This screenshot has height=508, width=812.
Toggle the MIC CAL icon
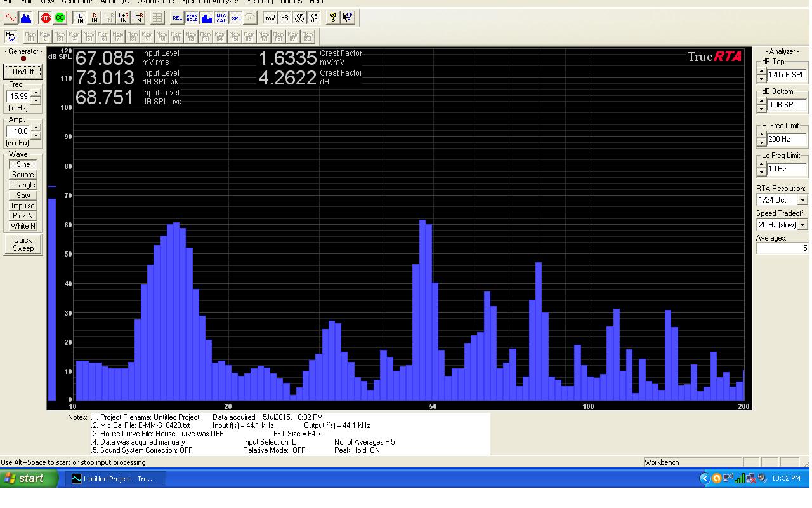[221, 18]
